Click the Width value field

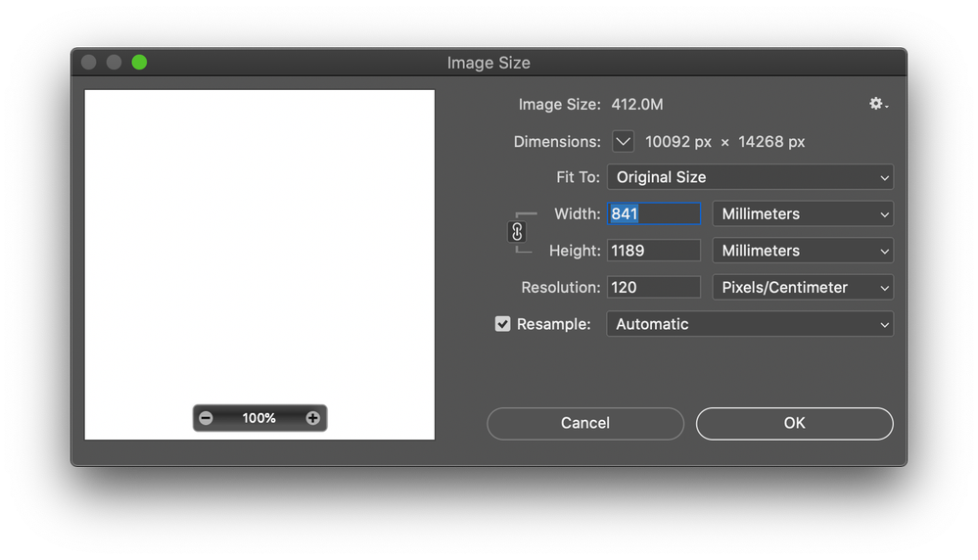tap(654, 213)
